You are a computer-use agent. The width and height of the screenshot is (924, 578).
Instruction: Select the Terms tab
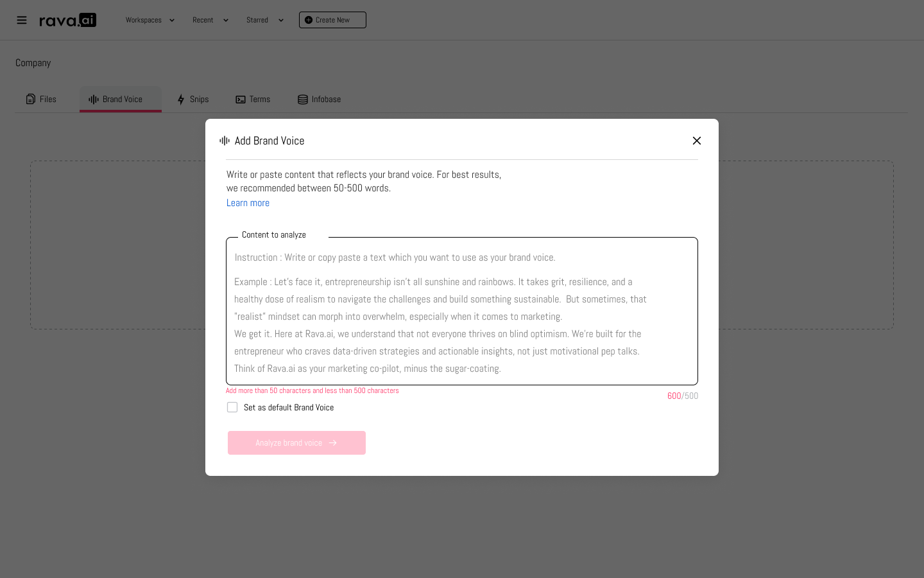coord(259,99)
